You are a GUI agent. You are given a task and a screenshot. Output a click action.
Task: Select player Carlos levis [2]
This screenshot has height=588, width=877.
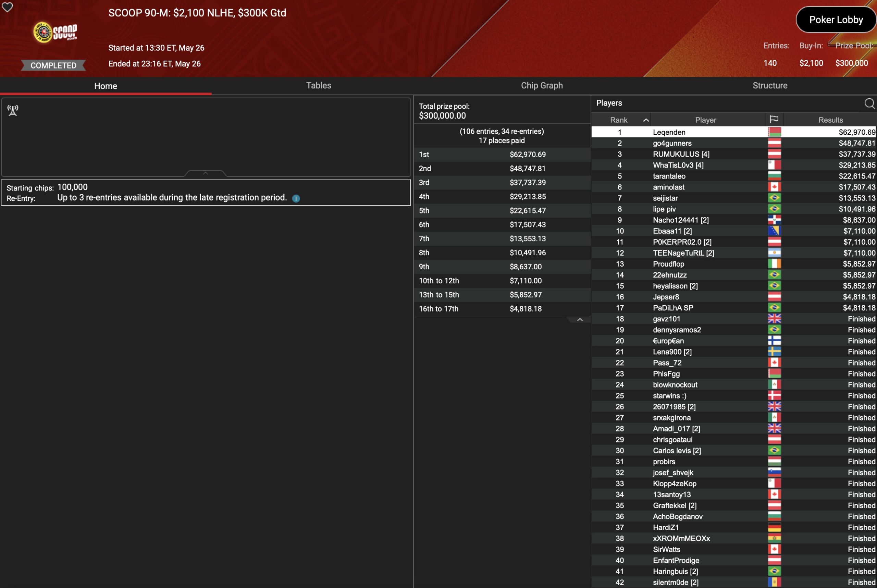[734, 450]
